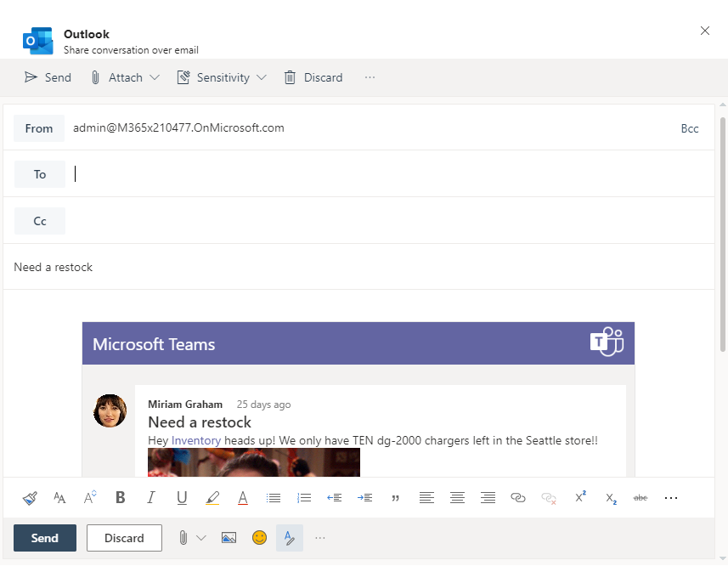Click the bottom attach paperclip icon
The image size is (728, 566).
183,538
